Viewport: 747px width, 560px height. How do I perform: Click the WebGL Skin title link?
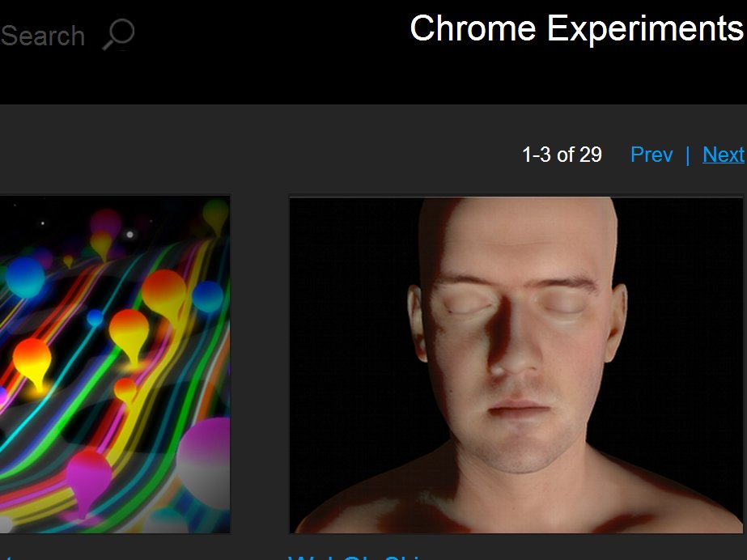tap(356, 557)
